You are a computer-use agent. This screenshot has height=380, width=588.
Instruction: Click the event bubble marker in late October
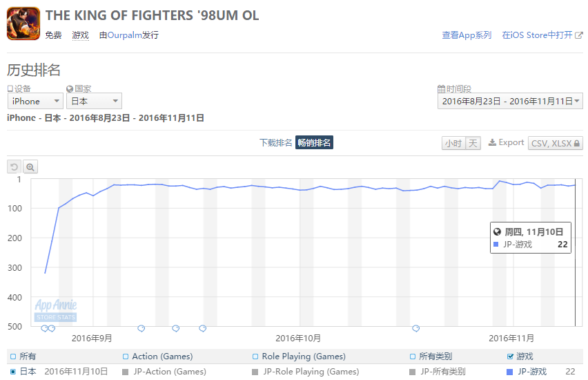(x=416, y=329)
